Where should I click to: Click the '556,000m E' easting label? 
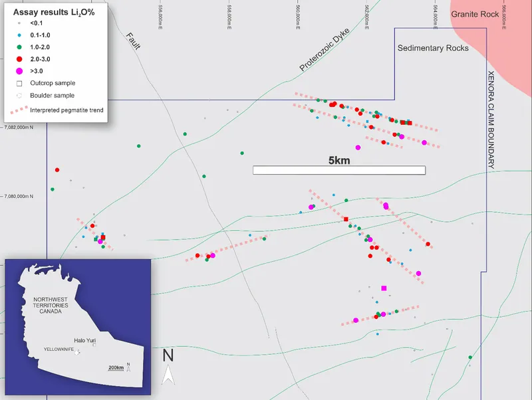click(160, 17)
